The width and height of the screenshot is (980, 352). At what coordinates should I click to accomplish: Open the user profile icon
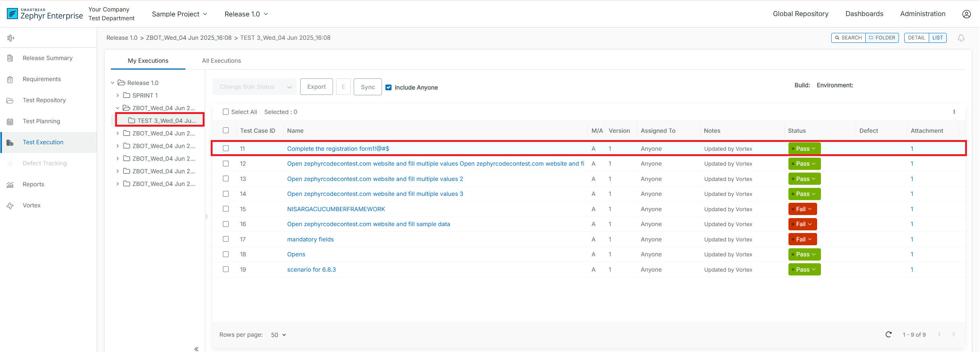pyautogui.click(x=966, y=14)
